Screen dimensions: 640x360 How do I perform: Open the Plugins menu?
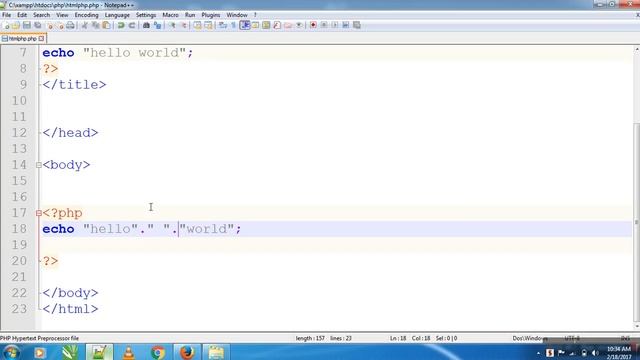[x=211, y=15]
